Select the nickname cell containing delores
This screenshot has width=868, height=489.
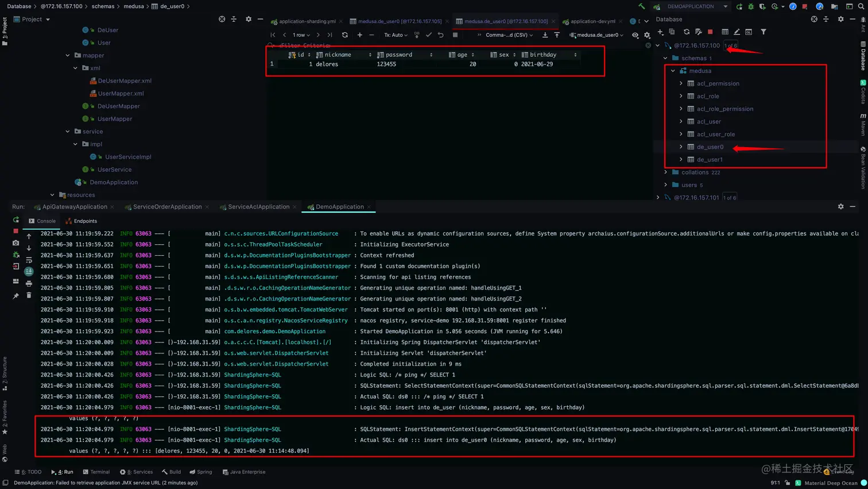coord(343,64)
